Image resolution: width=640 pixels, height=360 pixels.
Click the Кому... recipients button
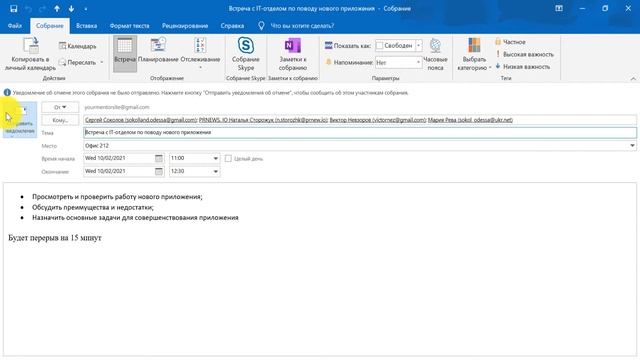[x=60, y=120]
